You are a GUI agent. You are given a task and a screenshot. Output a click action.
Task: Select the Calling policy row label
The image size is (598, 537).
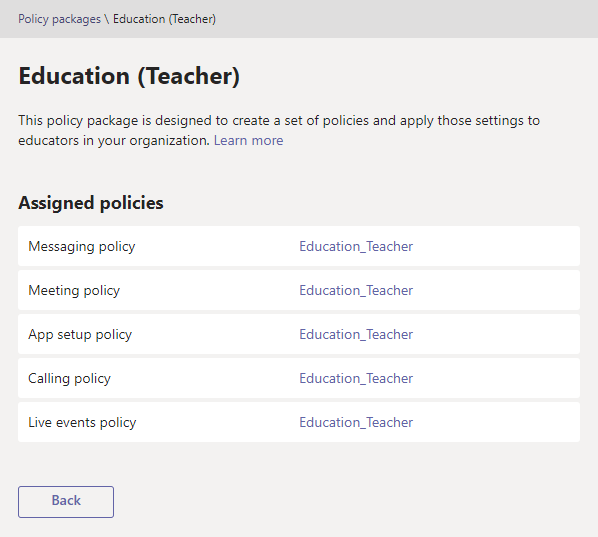(69, 379)
